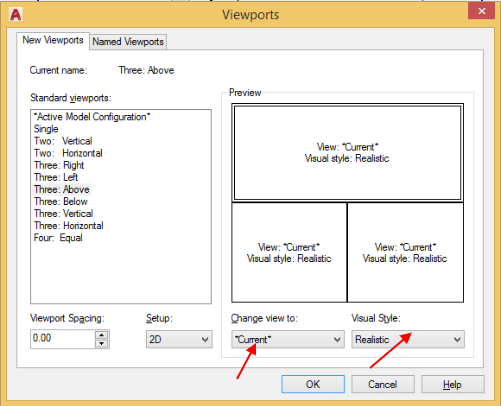Image resolution: width=501 pixels, height=406 pixels.
Task: Click inside the Viewport Spacing field
Action: pyautogui.click(x=63, y=339)
